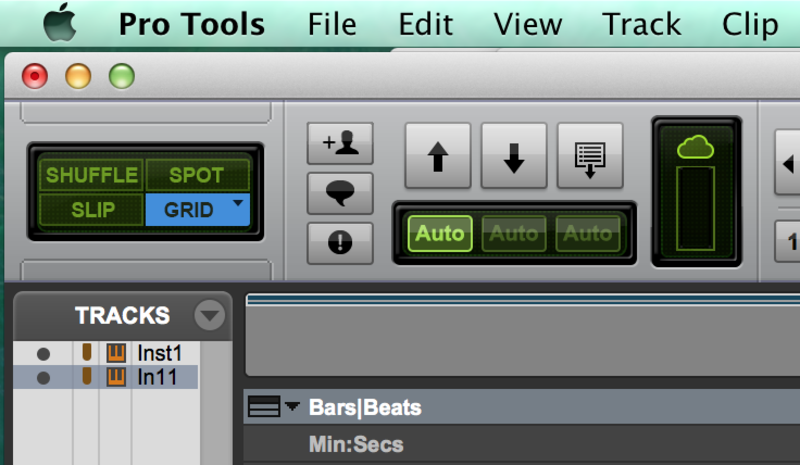Click the left-pointing arrow button

(787, 162)
